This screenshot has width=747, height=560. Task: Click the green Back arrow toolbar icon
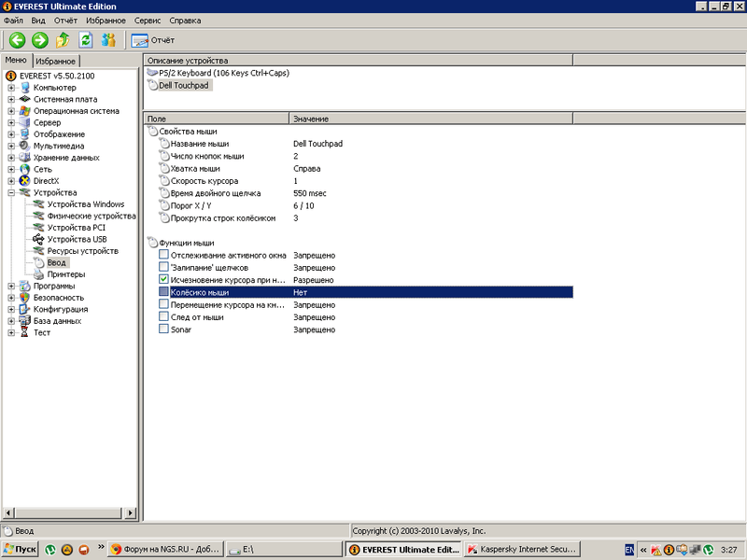coord(17,40)
